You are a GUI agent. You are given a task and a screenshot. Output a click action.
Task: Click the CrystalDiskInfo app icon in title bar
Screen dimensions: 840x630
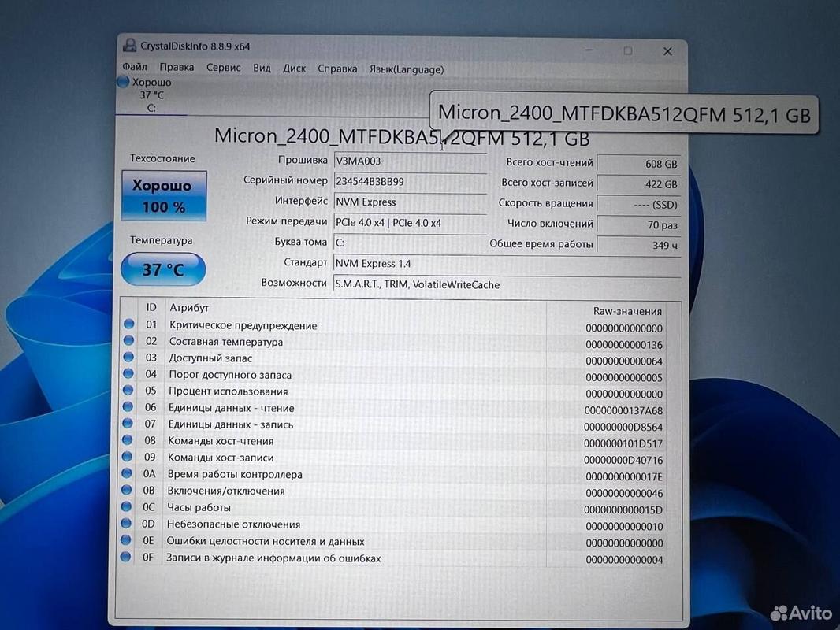129,45
